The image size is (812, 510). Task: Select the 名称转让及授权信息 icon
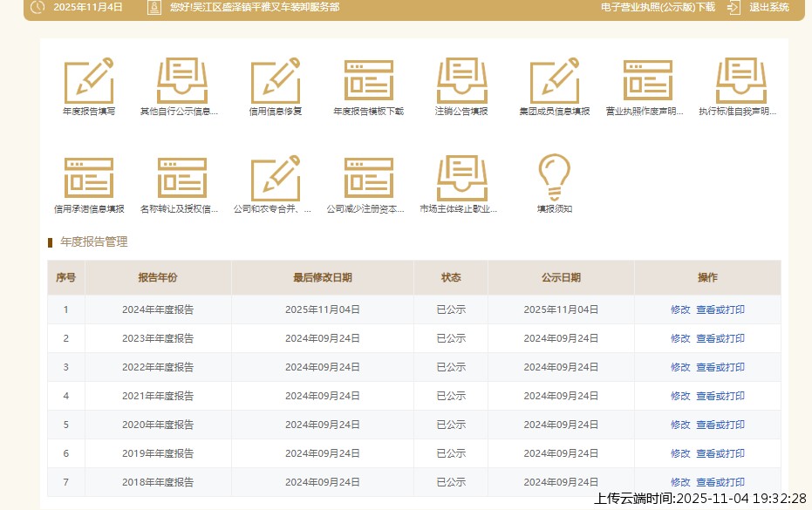[181, 178]
